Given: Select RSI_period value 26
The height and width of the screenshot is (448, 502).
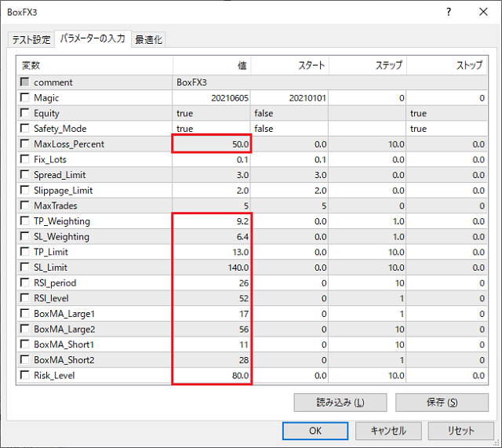Looking at the screenshot, I should [x=211, y=282].
